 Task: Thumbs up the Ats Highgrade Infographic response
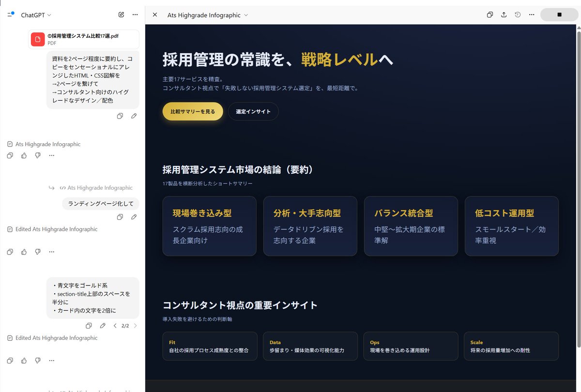point(24,155)
